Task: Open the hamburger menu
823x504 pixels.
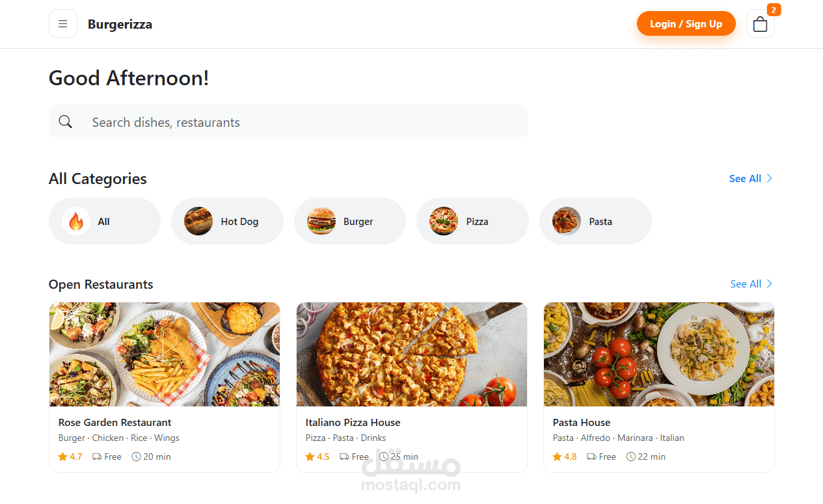Action: click(x=63, y=24)
